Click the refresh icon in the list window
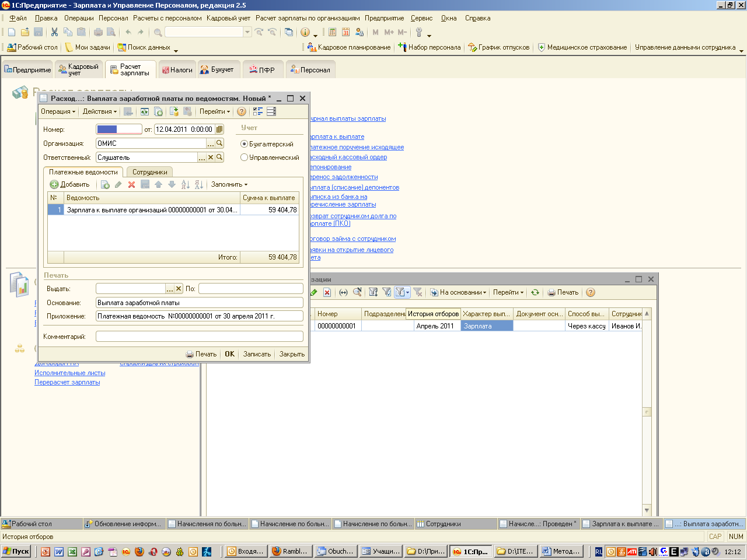747x560 pixels. coord(535,292)
